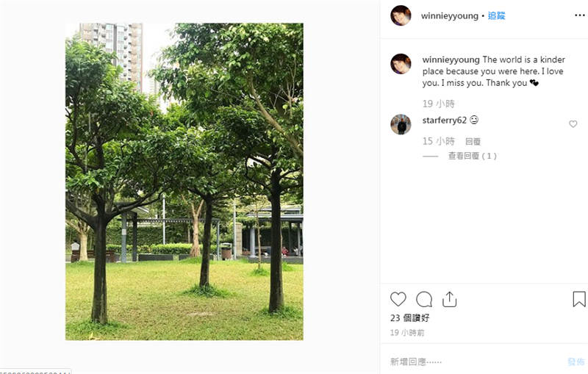Image resolution: width=588 pixels, height=374 pixels.
Task: Follow winnieyyoung via blue 追蹤 link
Action: coord(497,15)
